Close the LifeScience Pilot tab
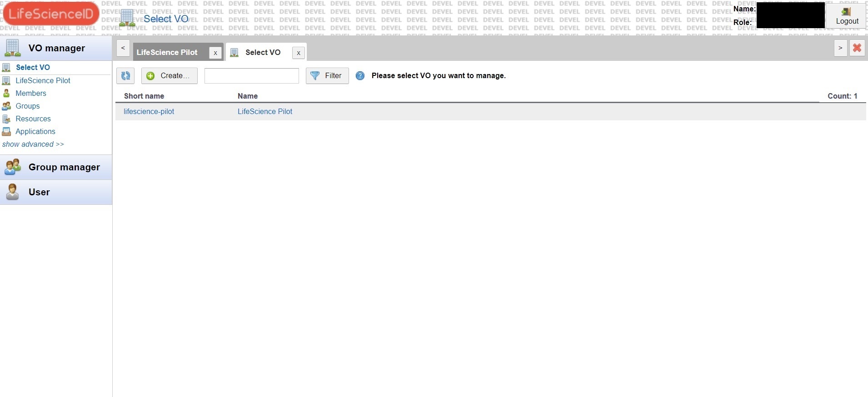The height and width of the screenshot is (397, 868). click(215, 53)
